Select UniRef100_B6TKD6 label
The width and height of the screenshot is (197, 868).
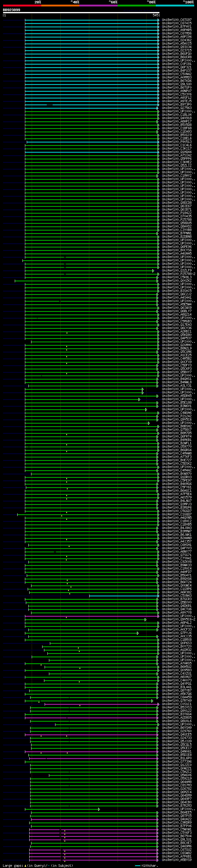(x=176, y=81)
